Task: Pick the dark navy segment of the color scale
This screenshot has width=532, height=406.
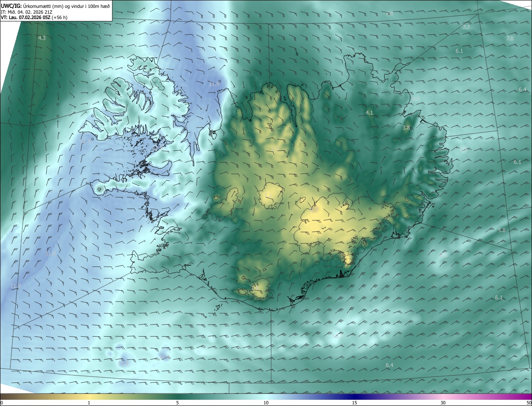Action: (355, 397)
